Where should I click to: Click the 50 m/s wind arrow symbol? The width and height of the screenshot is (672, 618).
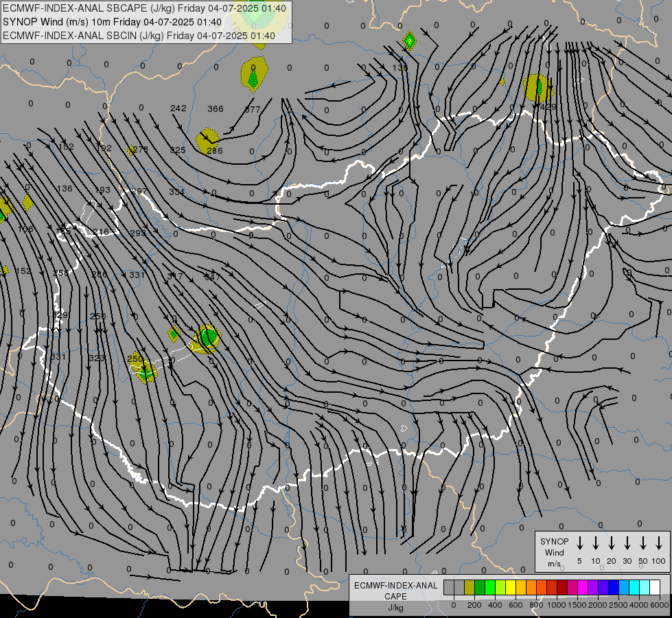click(643, 543)
